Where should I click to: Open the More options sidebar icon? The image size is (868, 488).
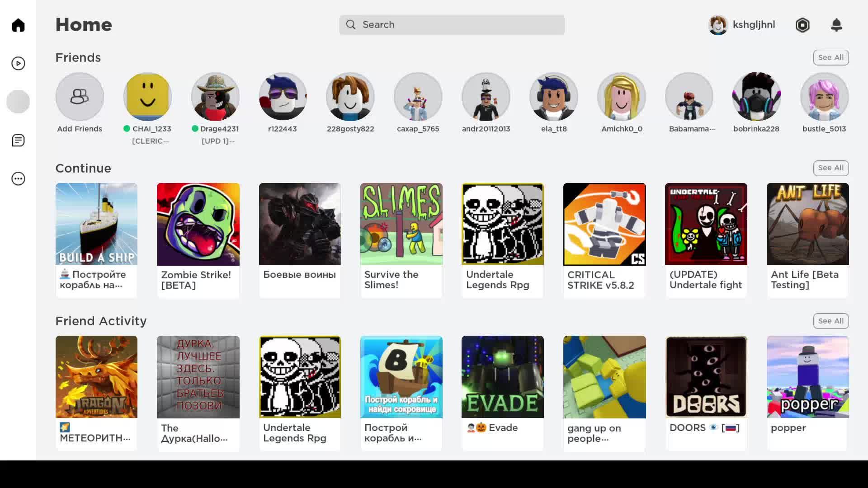point(18,178)
